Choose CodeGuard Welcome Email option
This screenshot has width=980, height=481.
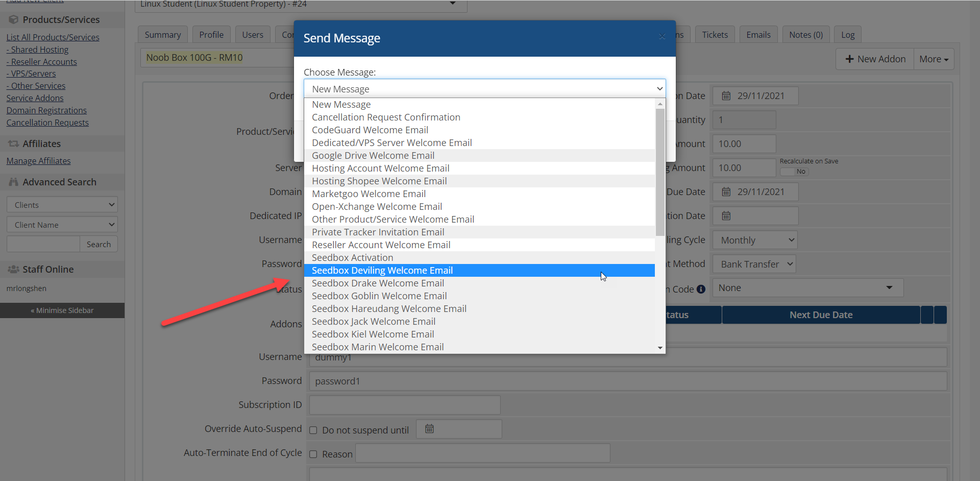[x=480, y=130]
